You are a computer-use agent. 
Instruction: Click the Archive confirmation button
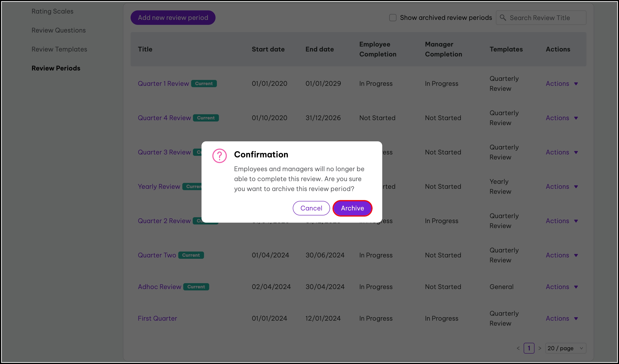pos(352,208)
